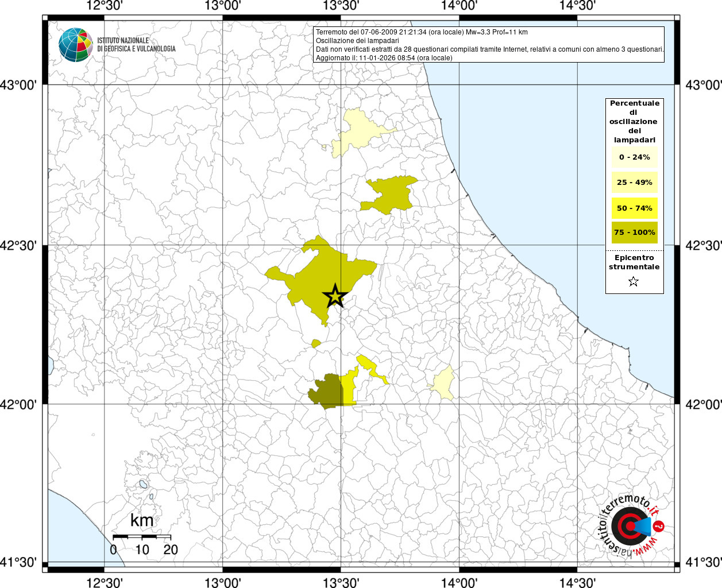Click the km scale bar
This screenshot has width=722, height=588.
(x=142, y=536)
